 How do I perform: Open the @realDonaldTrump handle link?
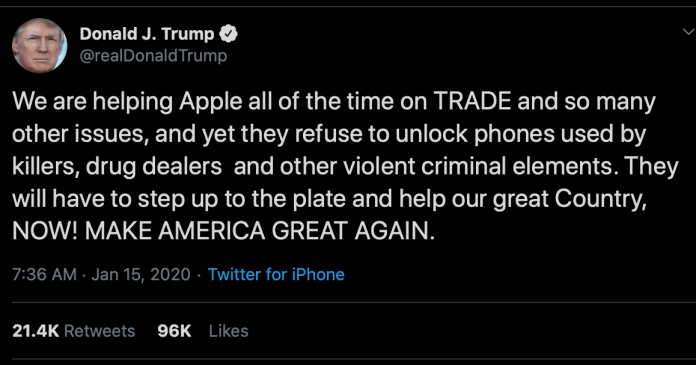[153, 56]
